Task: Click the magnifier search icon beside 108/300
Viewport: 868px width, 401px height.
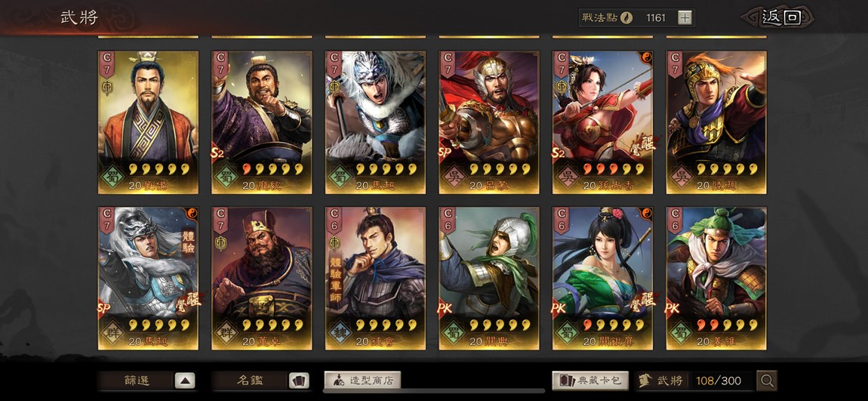Action: click(767, 381)
